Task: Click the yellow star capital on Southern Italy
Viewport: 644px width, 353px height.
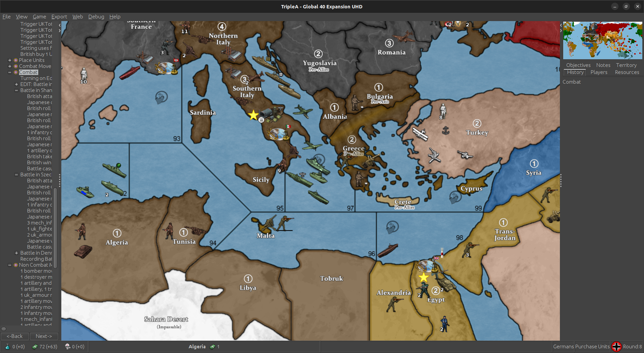Action: pos(253,115)
